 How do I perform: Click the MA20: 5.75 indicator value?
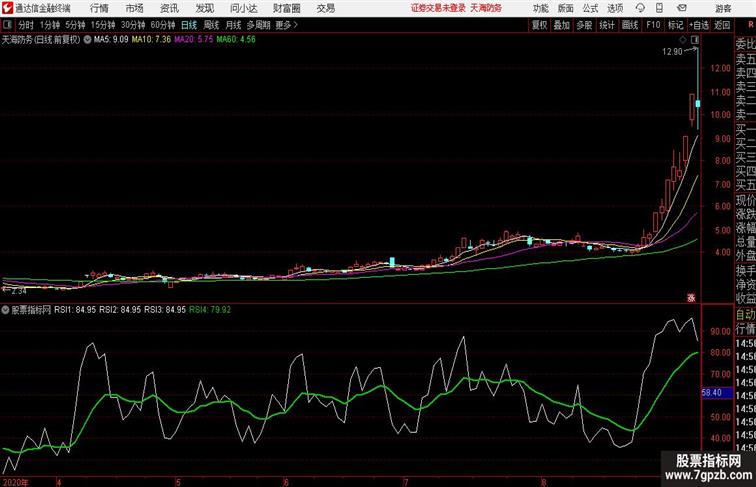(193, 40)
